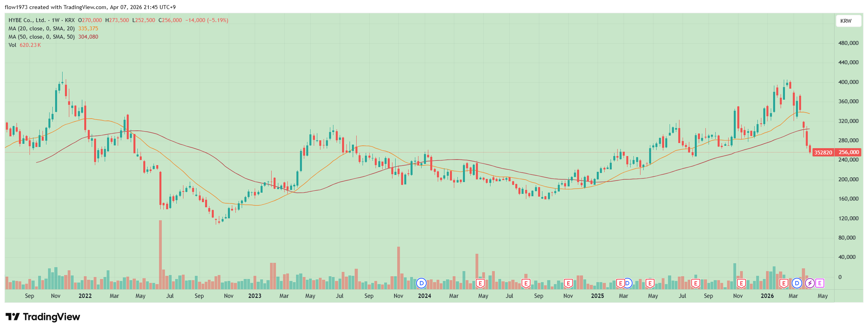The height and width of the screenshot is (331, 868).
Task: Open the earnings marker near May 2025
Action: click(x=650, y=283)
